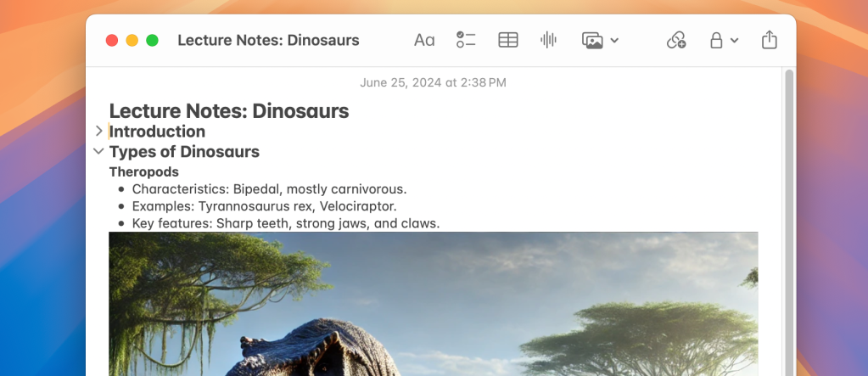
Task: Click the photo media insert icon
Action: (592, 40)
